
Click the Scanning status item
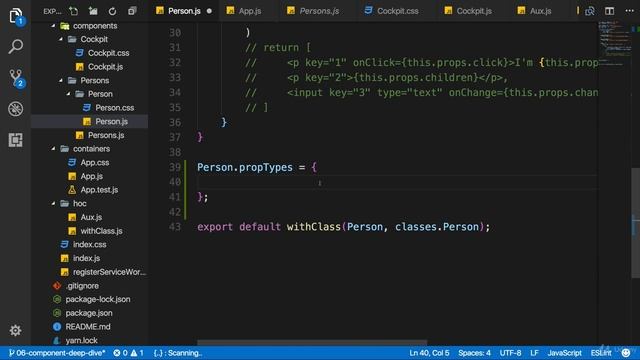pyautogui.click(x=178, y=353)
